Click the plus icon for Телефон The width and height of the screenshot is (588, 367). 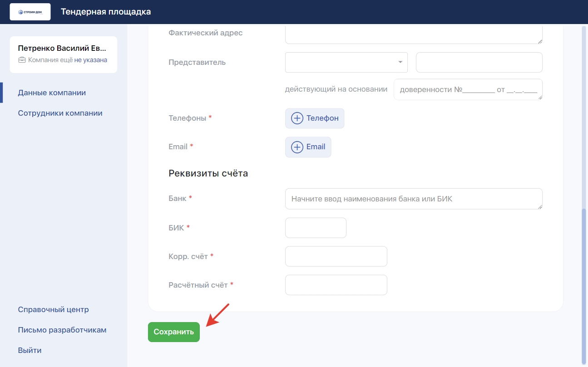click(x=297, y=118)
